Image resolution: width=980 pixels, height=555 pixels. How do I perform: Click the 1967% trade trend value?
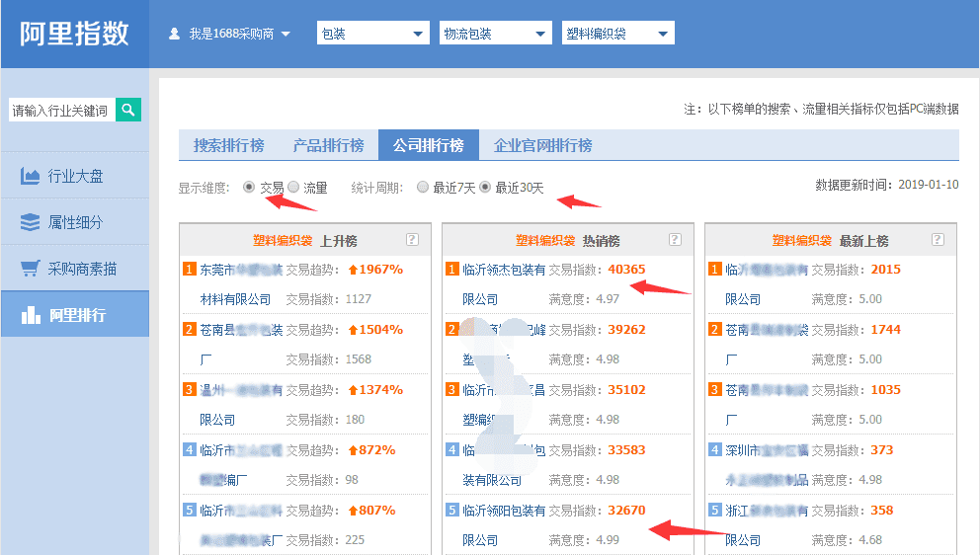(375, 270)
